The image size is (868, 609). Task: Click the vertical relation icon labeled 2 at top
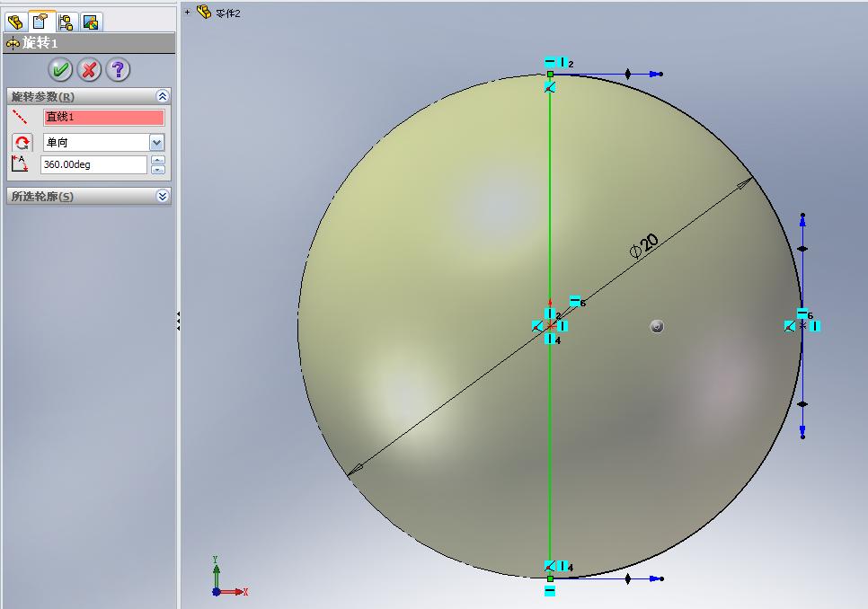563,62
